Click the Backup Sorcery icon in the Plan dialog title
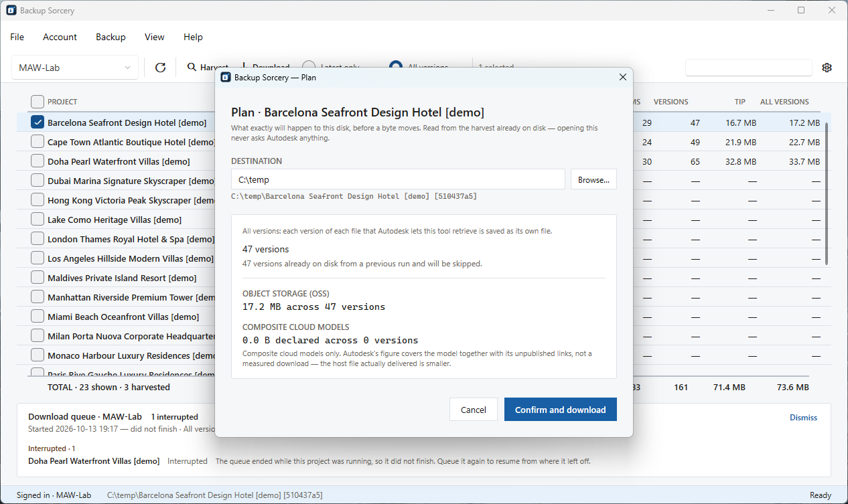The image size is (848, 504). click(226, 77)
